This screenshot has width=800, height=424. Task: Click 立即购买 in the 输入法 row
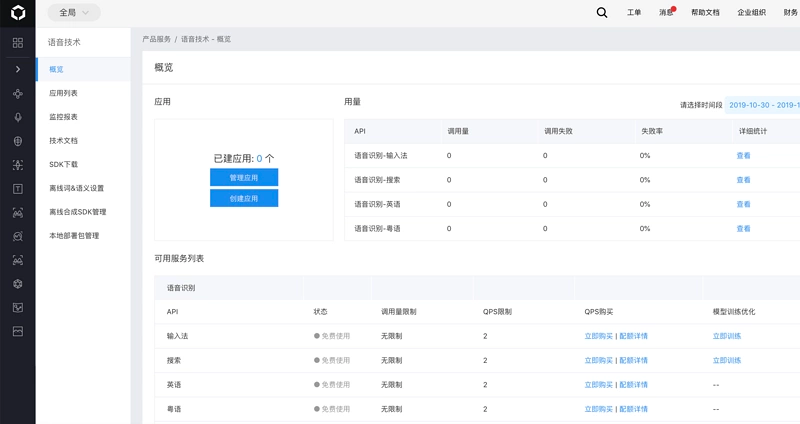coord(598,336)
